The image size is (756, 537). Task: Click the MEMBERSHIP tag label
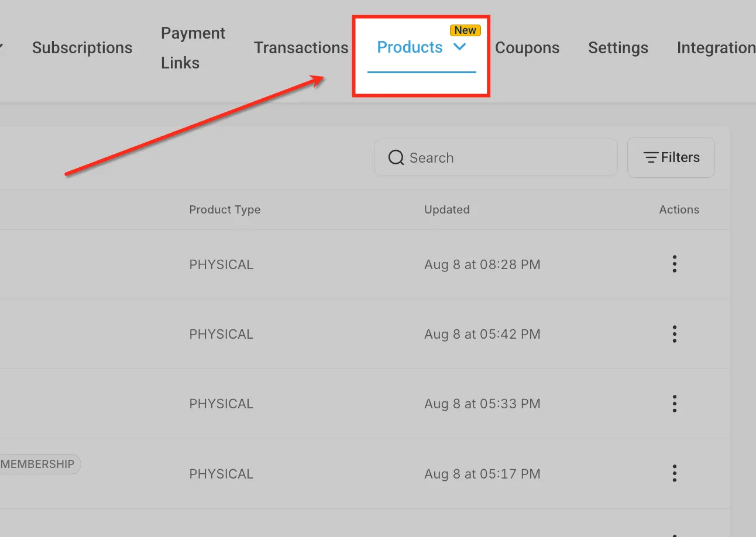click(x=39, y=464)
